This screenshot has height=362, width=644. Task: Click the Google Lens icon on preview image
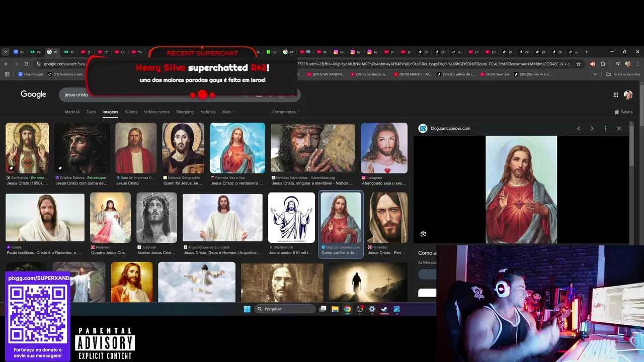coord(423,234)
